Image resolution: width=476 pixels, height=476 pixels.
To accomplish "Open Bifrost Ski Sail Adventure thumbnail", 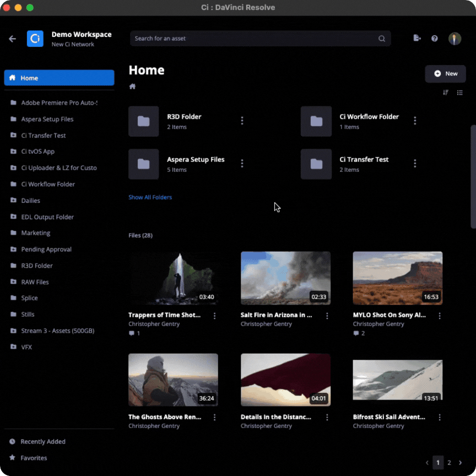I will click(397, 380).
